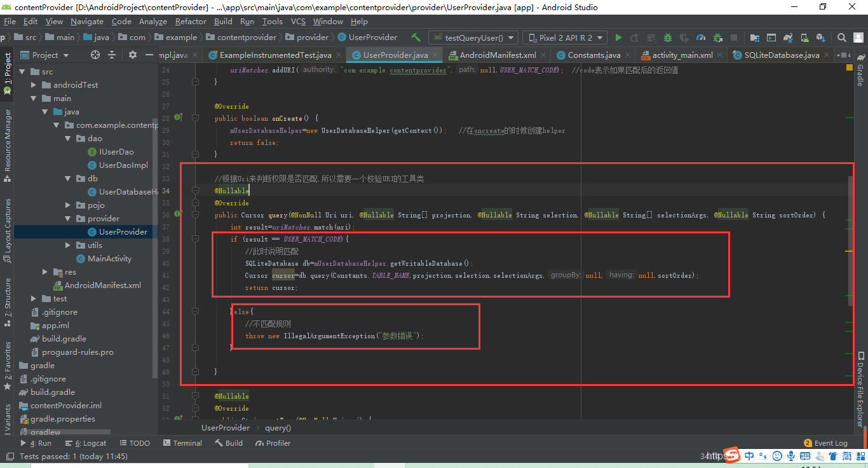868x468 pixels.
Task: Click contentprovider in navigation breadcrumb
Action: (241, 38)
